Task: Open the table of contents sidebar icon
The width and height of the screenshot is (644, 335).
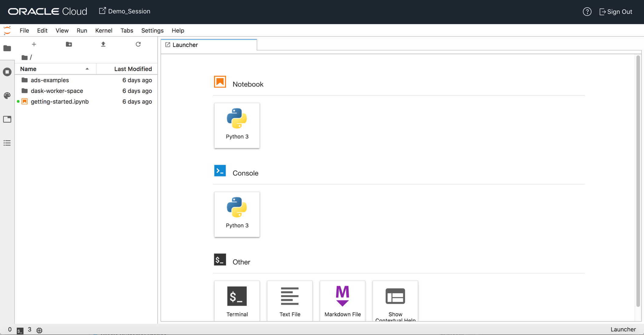Action: [7, 143]
